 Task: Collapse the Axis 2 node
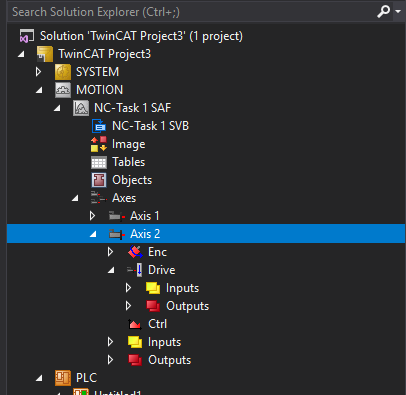pos(93,235)
